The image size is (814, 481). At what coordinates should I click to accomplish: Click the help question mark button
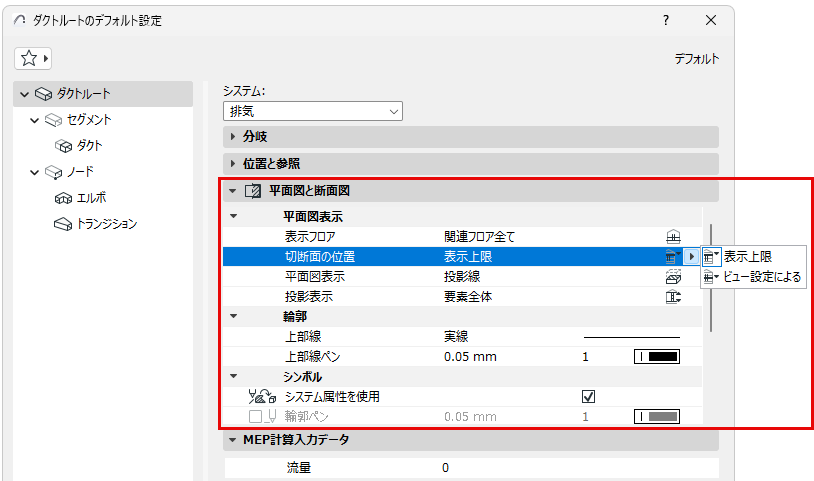(666, 20)
